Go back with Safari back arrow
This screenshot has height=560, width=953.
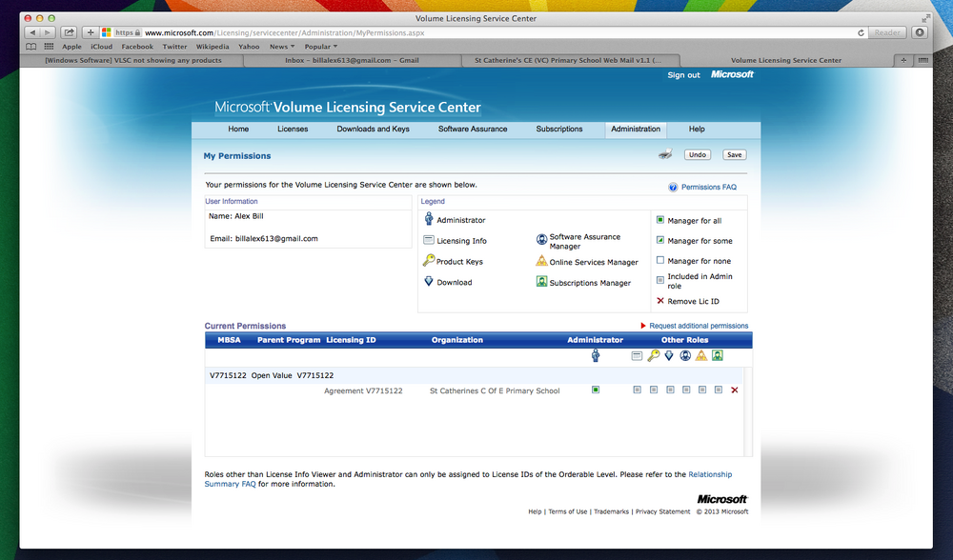(32, 32)
